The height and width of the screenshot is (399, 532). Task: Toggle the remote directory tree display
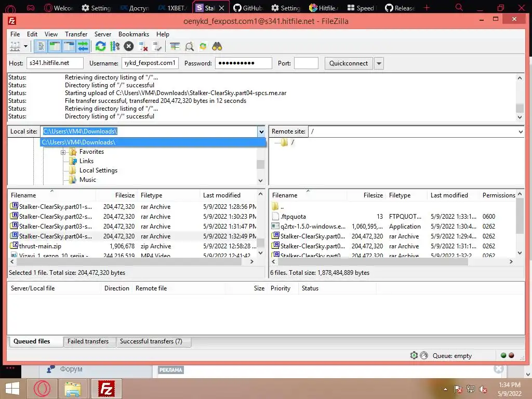[x=69, y=46]
